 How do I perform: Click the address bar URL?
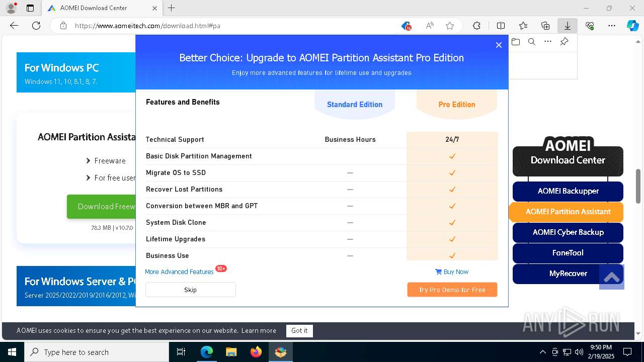point(147,26)
